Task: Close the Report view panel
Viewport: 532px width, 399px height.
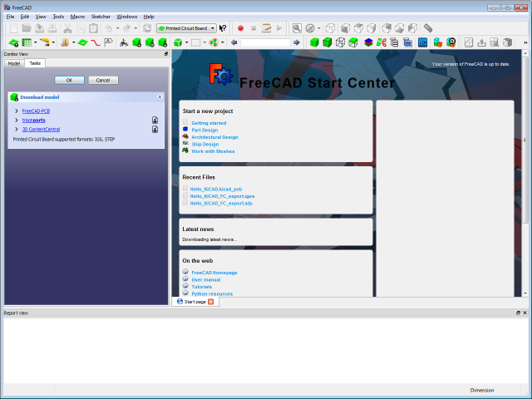Action: tap(525, 313)
